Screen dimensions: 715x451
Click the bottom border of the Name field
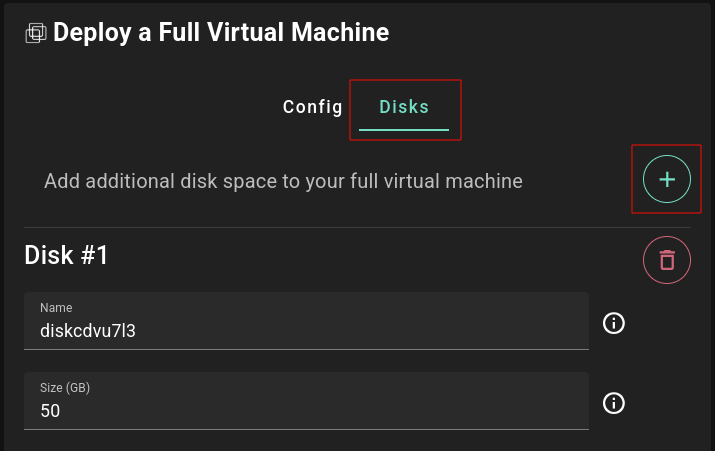point(306,349)
